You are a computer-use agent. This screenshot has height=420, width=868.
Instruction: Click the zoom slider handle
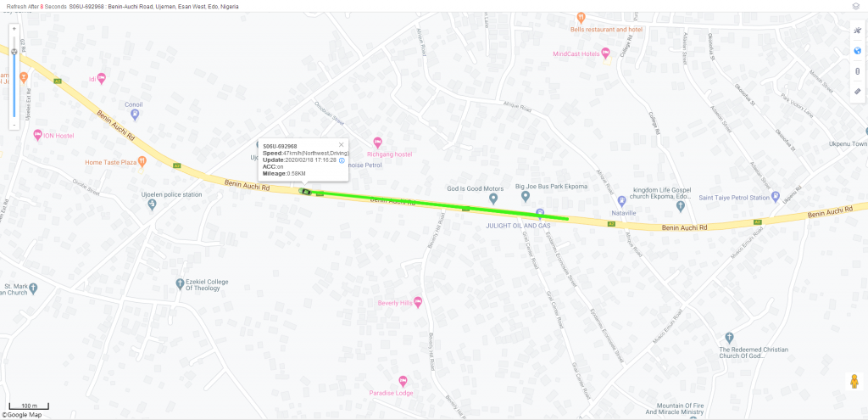pyautogui.click(x=14, y=52)
